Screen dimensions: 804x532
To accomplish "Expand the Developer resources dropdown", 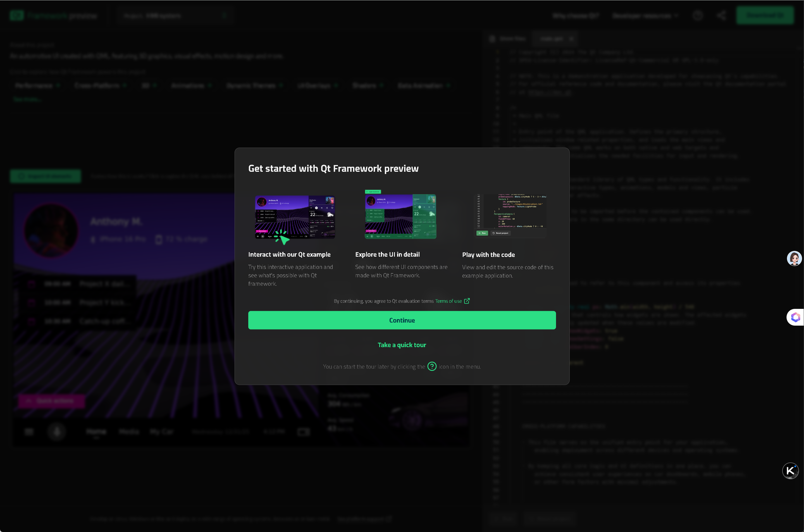I will click(x=645, y=16).
